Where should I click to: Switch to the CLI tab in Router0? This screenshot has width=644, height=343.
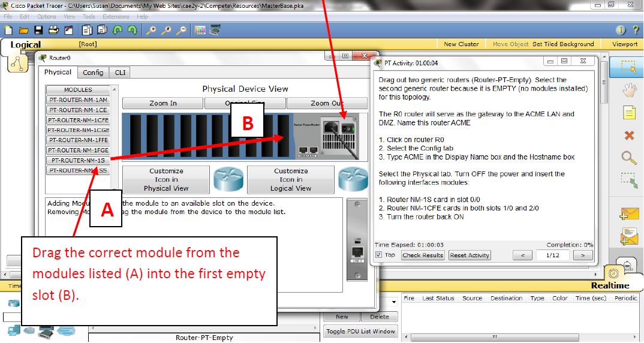(x=120, y=73)
